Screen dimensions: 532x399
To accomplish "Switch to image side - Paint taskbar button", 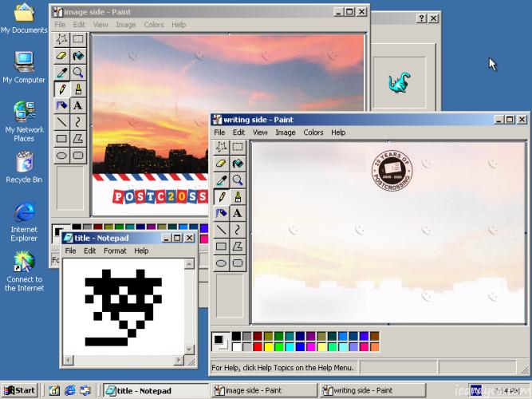I will coord(263,390).
